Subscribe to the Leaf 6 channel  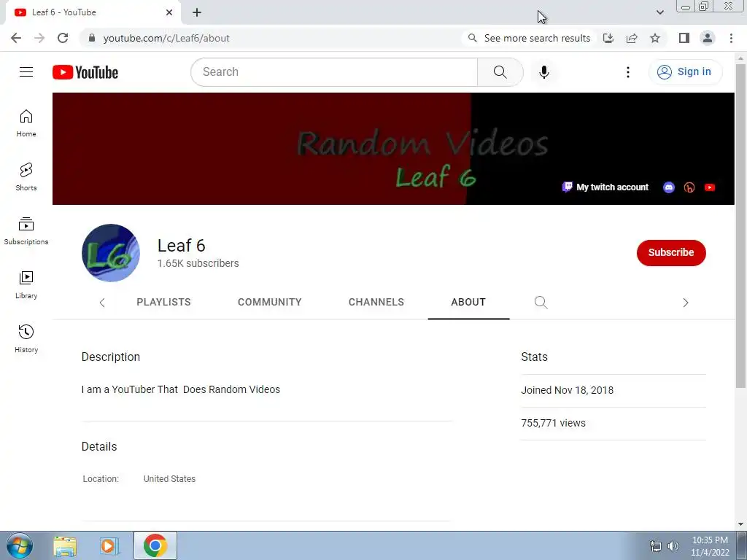671,252
